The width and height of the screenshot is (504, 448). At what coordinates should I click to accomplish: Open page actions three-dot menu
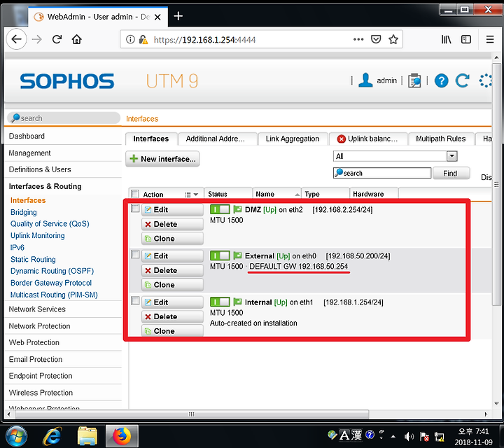click(x=358, y=39)
